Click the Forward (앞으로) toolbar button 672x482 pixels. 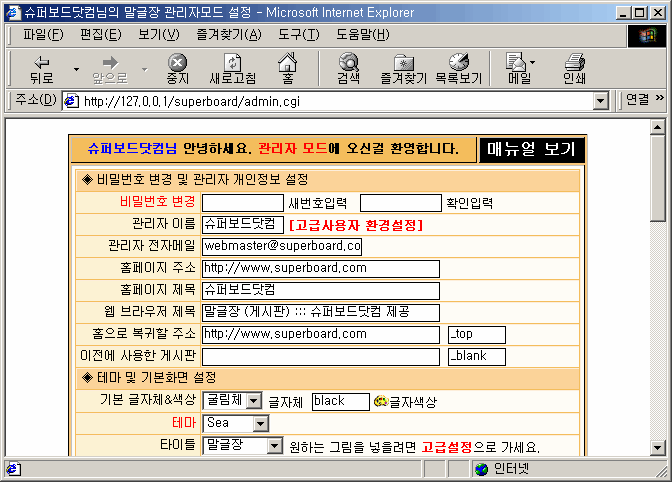[x=110, y=69]
